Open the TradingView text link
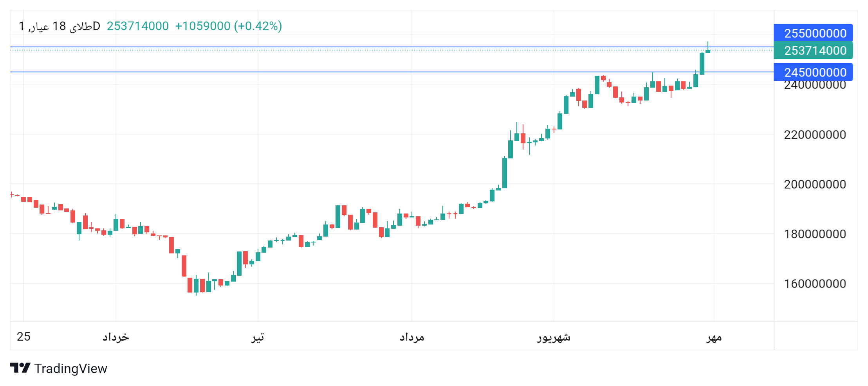The height and width of the screenshot is (386, 868). (70, 368)
